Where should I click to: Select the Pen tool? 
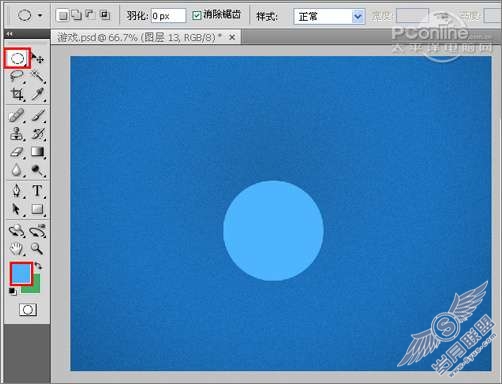(x=17, y=191)
